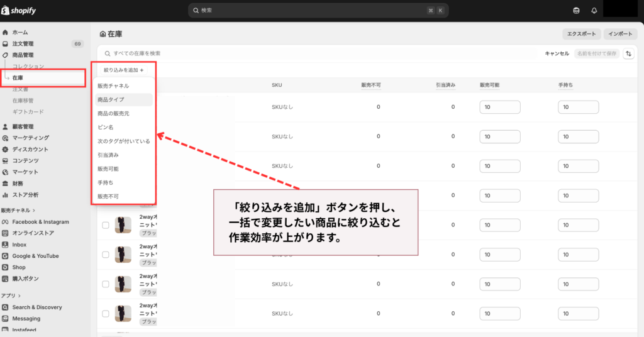Click the 名前を付けて保存 button
This screenshot has height=337, width=644.
pos(597,53)
